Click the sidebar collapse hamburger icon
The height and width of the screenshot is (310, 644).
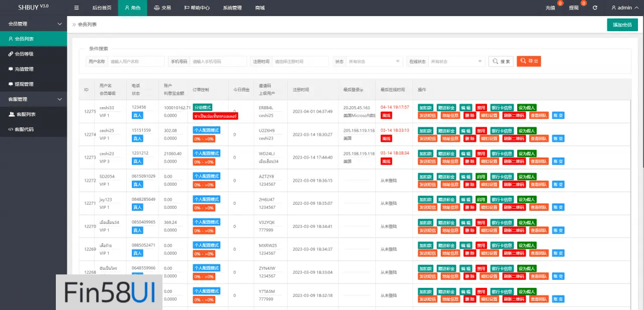tap(76, 8)
